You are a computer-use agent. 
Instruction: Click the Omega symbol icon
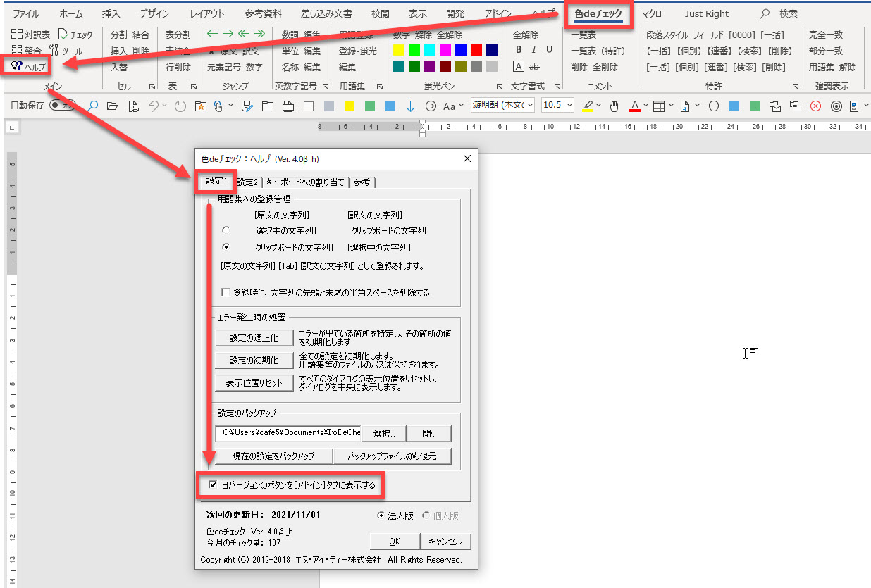pos(713,106)
